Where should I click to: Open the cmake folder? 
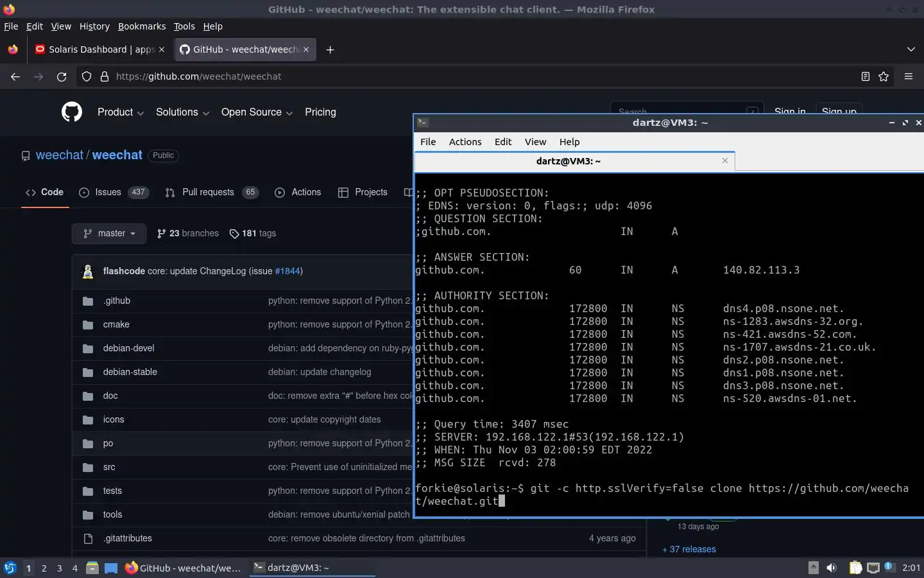[116, 324]
